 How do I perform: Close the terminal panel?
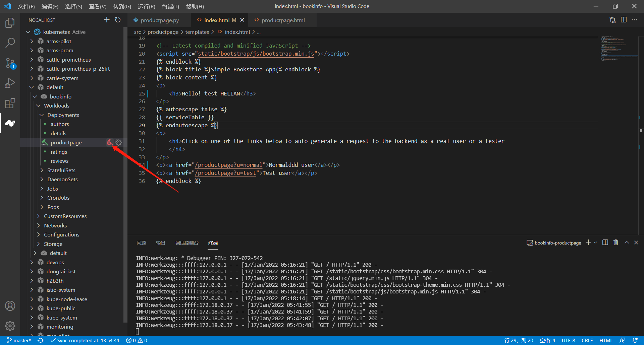click(x=636, y=243)
